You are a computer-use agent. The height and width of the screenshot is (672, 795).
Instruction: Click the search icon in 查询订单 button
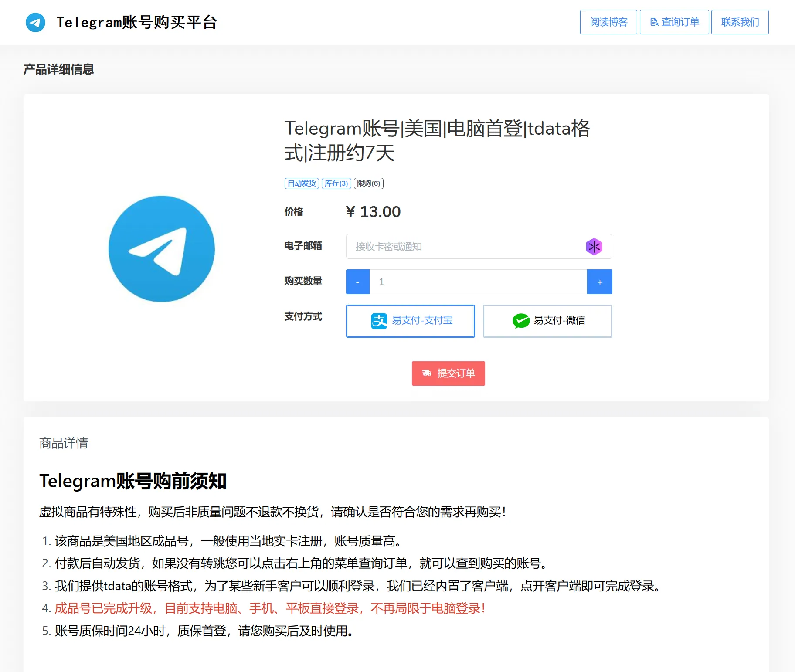(x=654, y=22)
